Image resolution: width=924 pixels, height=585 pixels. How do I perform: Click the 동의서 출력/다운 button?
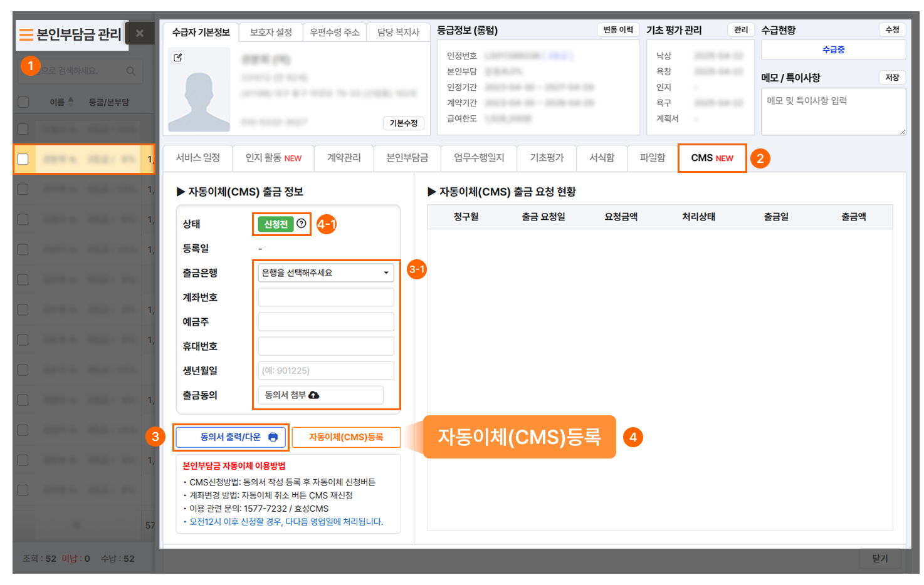(x=231, y=437)
